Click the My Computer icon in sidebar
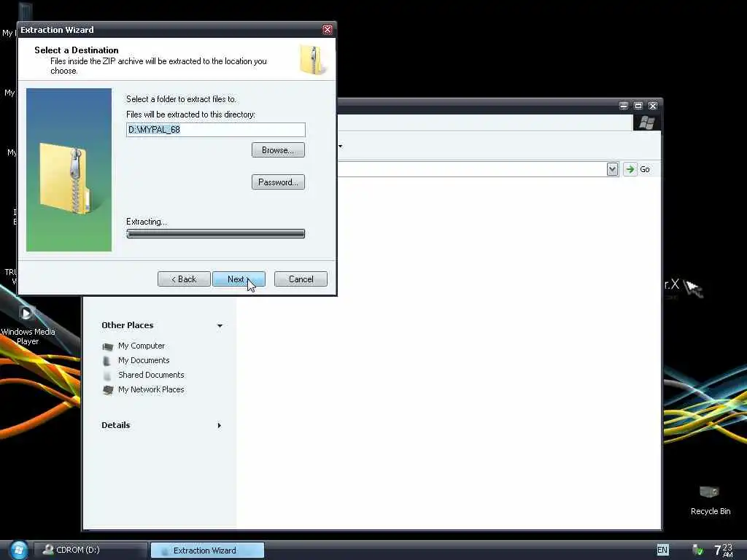This screenshot has width=747, height=560. tap(108, 346)
